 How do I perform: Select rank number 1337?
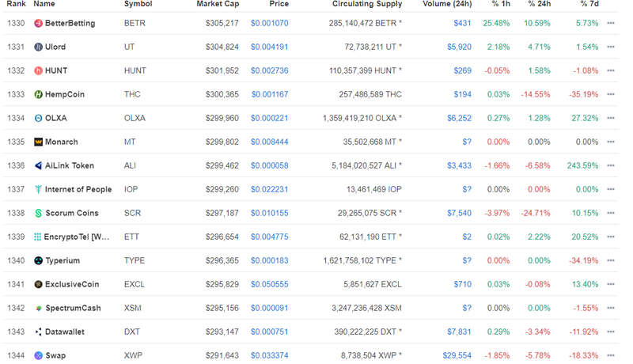pyautogui.click(x=16, y=190)
